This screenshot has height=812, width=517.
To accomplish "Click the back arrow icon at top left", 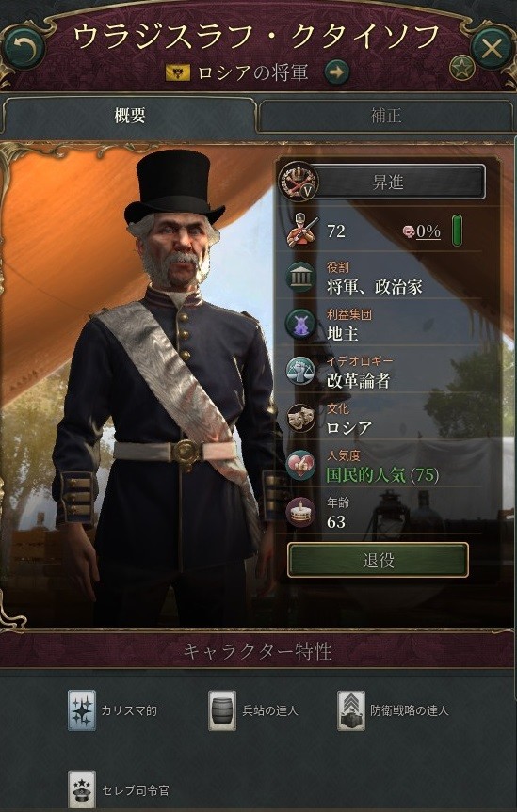I will [24, 49].
